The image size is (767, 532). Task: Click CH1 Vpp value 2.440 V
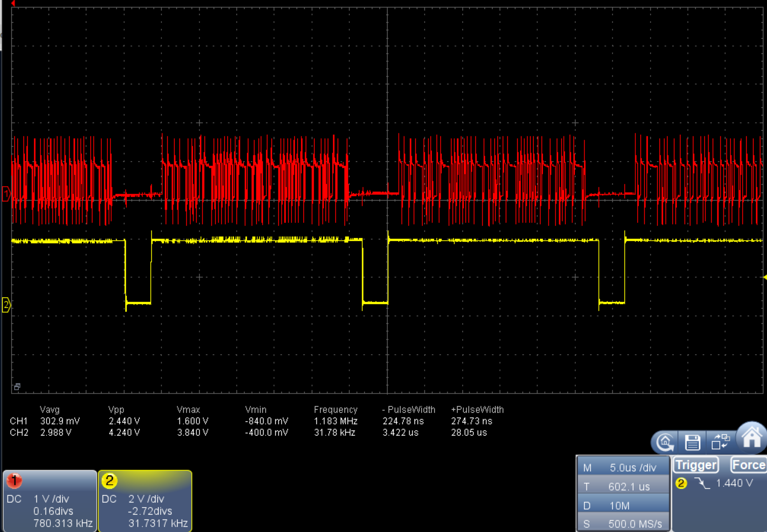(124, 421)
